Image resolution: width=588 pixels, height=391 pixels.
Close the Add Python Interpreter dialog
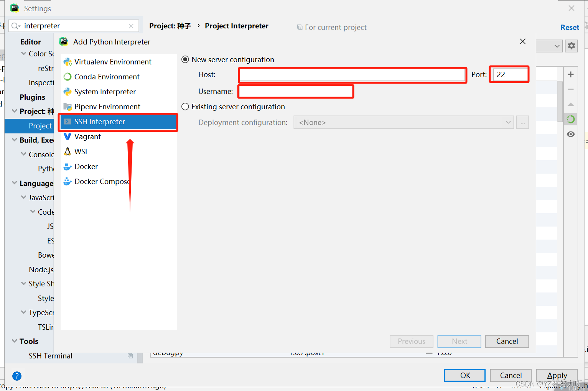(x=523, y=41)
